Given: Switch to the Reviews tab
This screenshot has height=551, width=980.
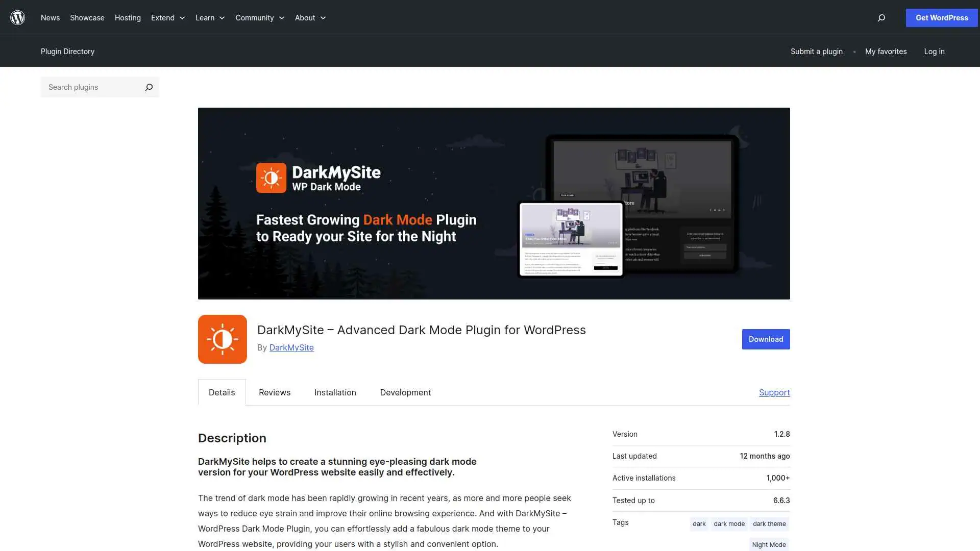Looking at the screenshot, I should (x=274, y=392).
